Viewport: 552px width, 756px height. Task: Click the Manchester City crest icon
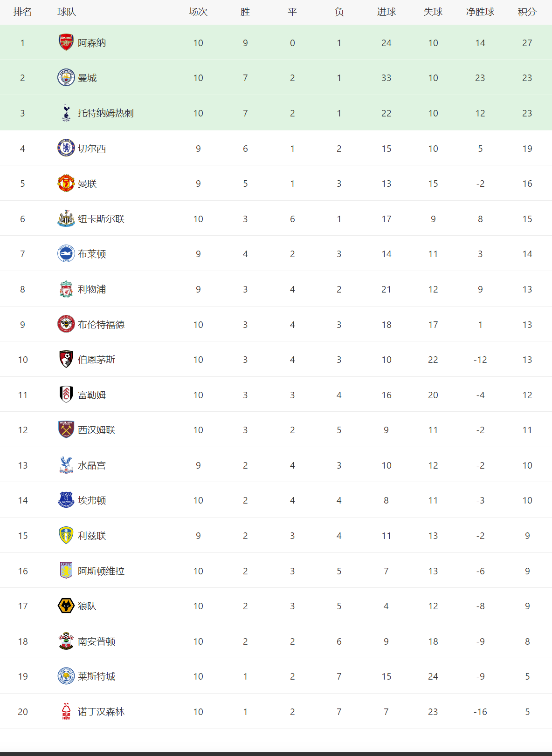(66, 77)
